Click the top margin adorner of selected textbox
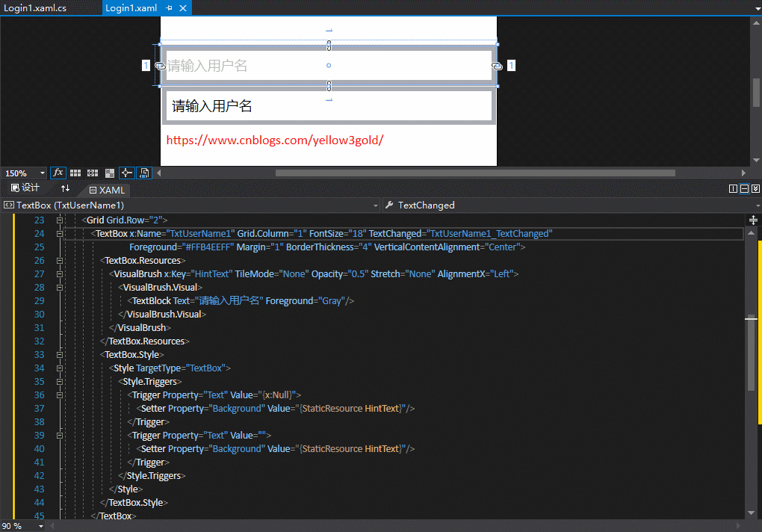 point(329,45)
